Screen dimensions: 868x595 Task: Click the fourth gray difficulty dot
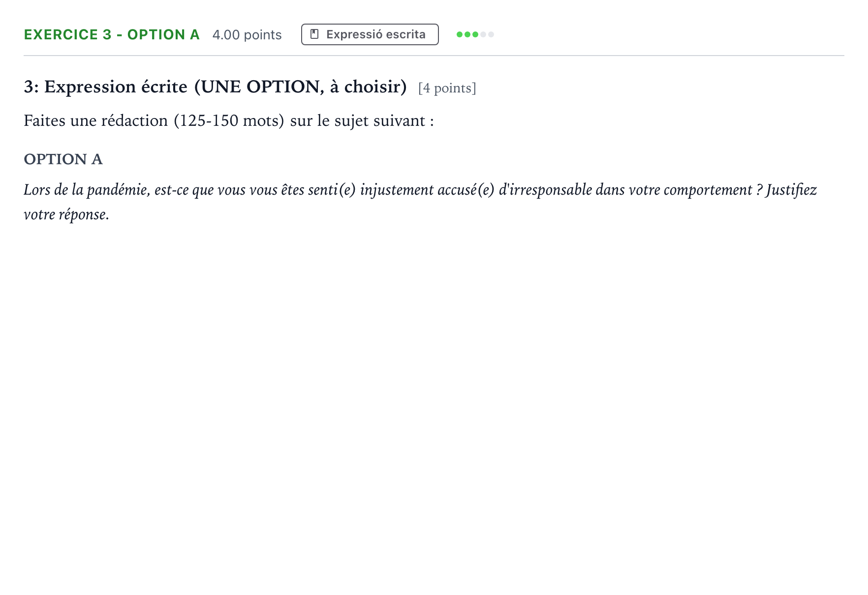483,34
